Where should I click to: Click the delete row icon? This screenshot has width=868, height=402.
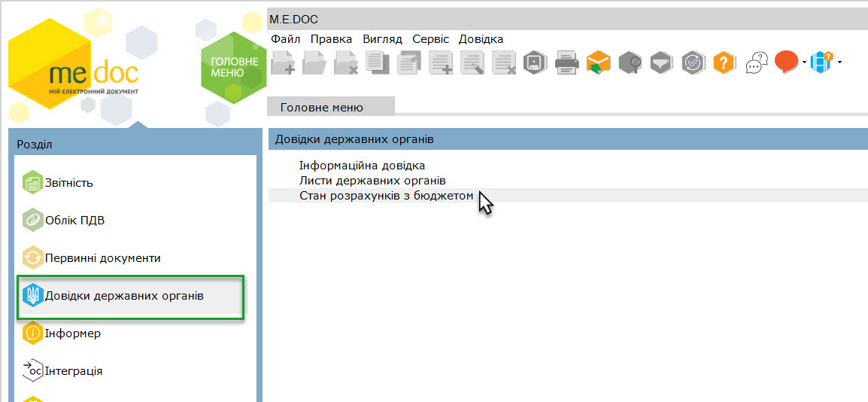pos(504,62)
